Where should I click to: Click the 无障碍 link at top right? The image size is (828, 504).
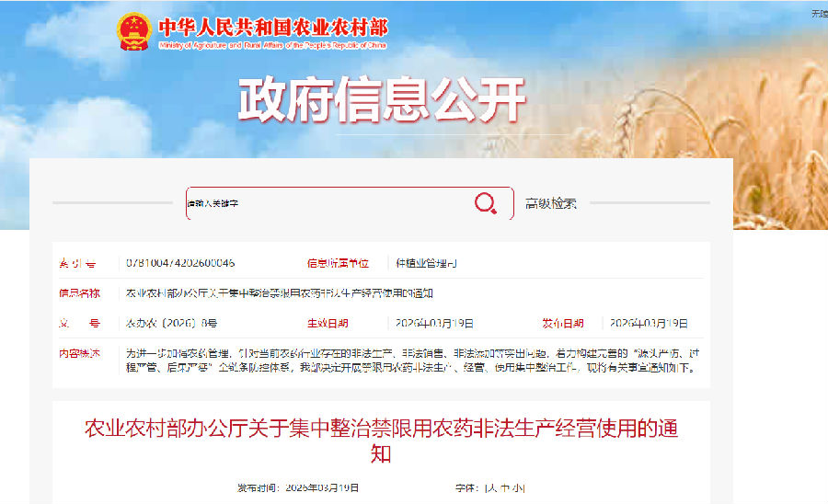tap(820, 14)
